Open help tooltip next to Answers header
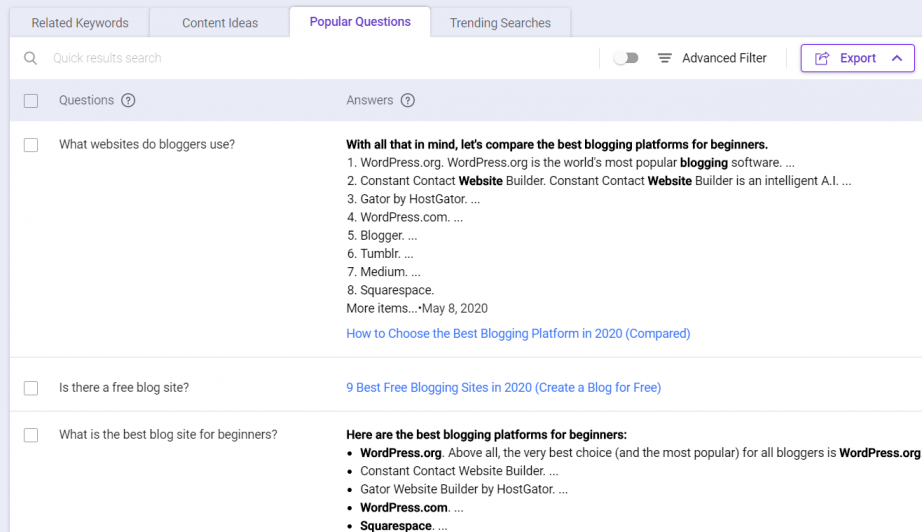 407,101
